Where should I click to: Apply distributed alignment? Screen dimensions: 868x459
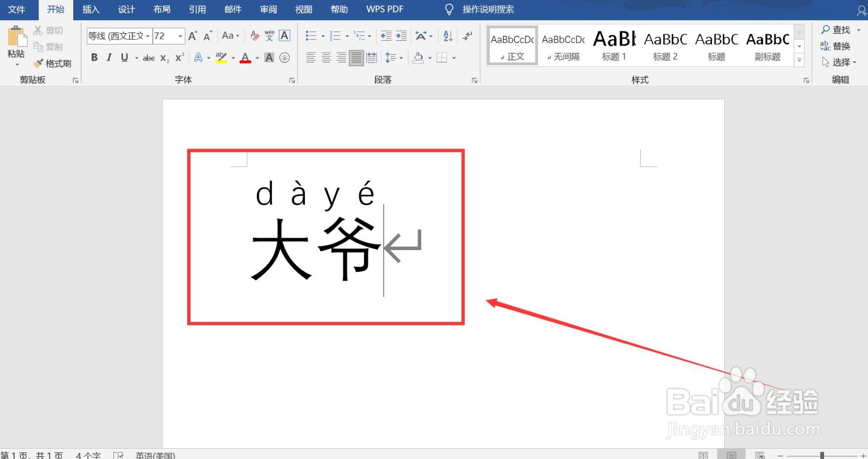click(x=372, y=58)
